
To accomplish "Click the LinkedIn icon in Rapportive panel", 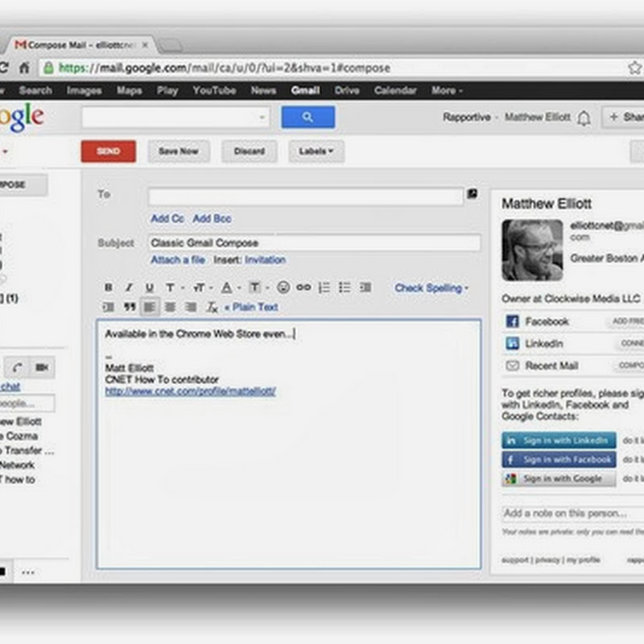I will [x=512, y=344].
